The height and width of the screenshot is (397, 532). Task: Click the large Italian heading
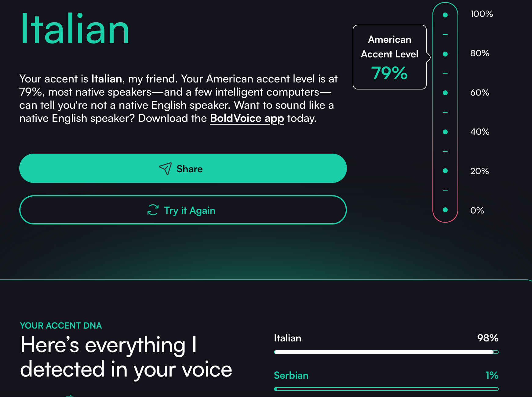click(75, 29)
